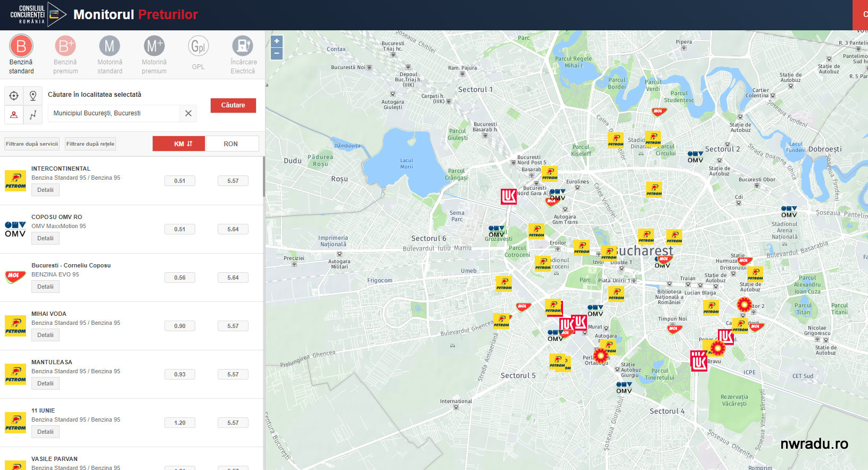Click the Lukoil marker near Bravu
The height and width of the screenshot is (470, 868).
(x=699, y=360)
